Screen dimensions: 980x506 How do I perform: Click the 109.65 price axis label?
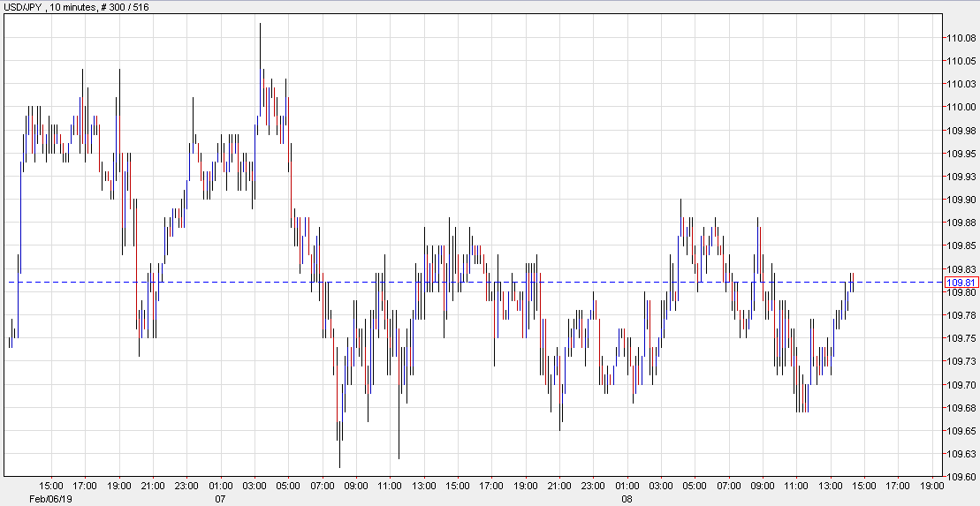pos(961,431)
